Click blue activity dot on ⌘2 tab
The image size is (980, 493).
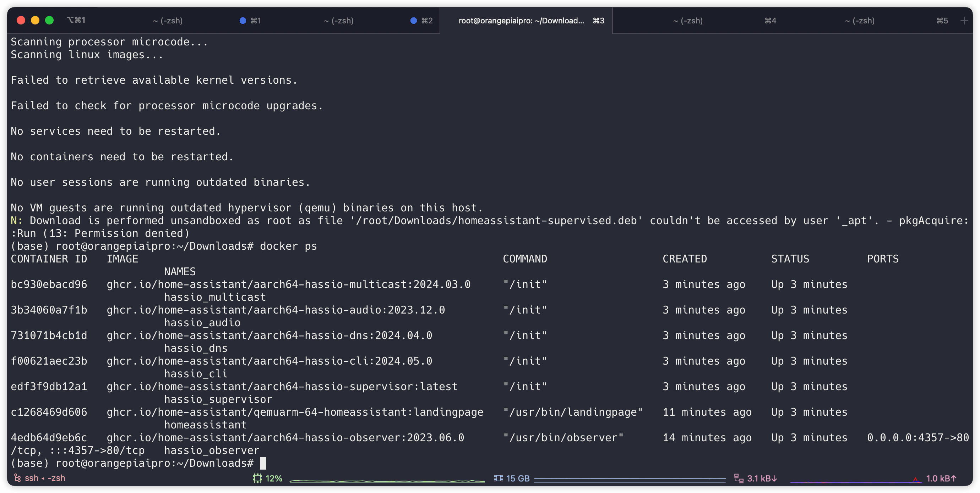pyautogui.click(x=414, y=21)
